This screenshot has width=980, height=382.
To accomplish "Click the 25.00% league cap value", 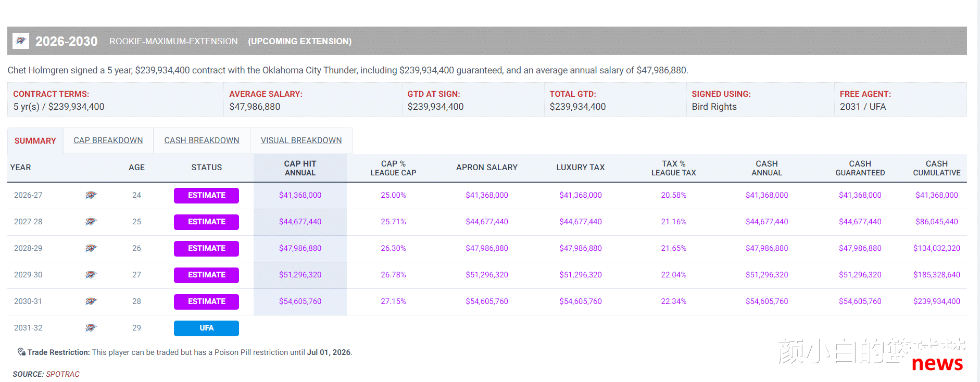I will point(393,195).
